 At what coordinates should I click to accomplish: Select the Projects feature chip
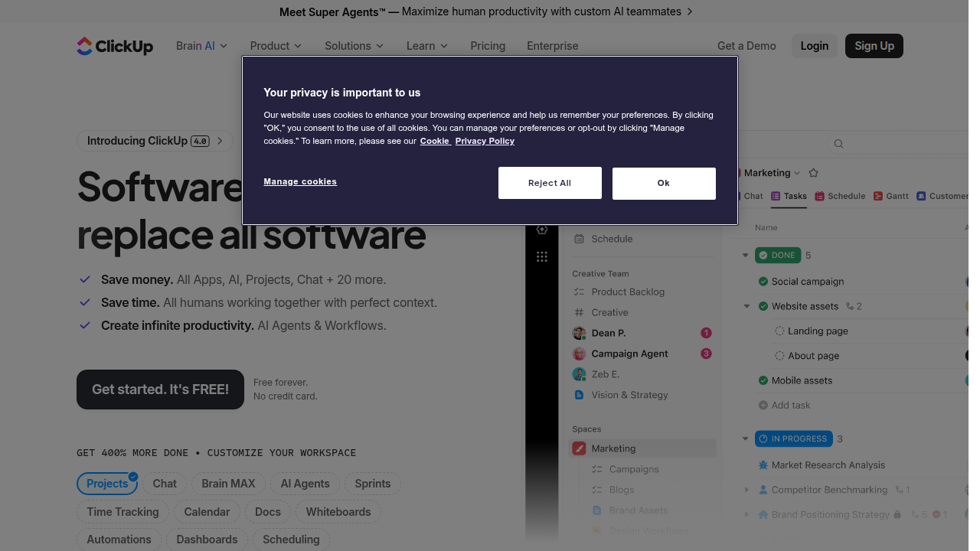[x=107, y=484]
